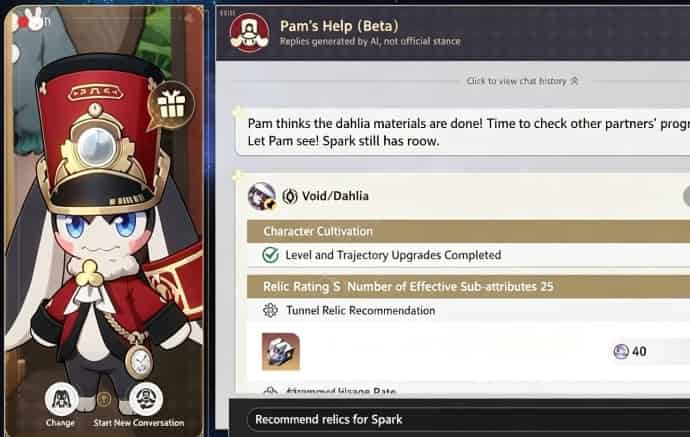Click the Tunnel Relic Recommendation gear icon
This screenshot has width=690, height=437.
270,310
